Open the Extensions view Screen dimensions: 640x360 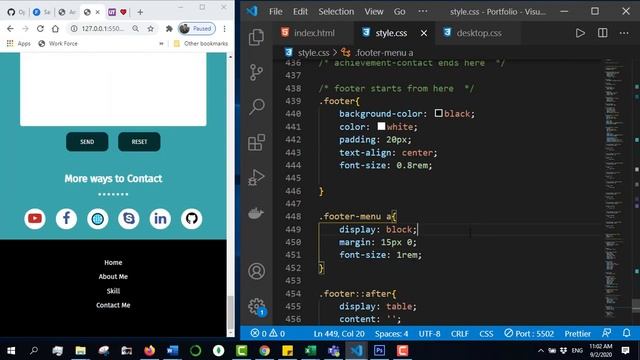[x=256, y=142]
